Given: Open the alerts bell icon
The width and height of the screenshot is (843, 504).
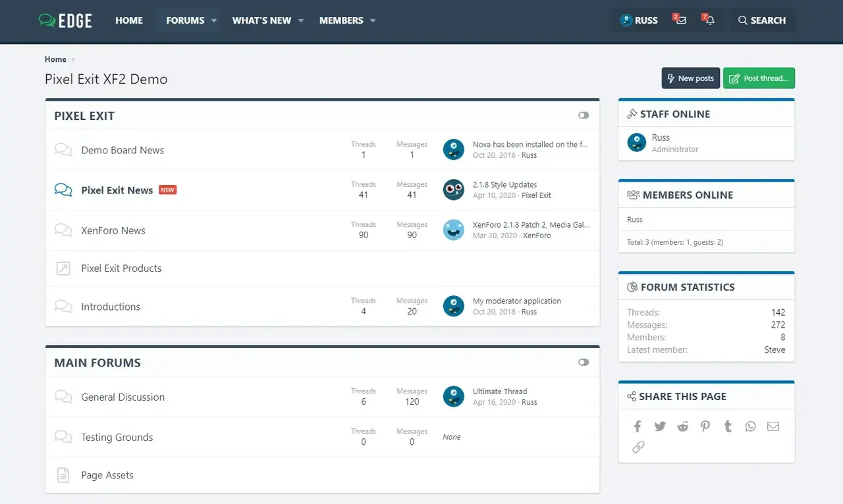Looking at the screenshot, I should click(709, 20).
